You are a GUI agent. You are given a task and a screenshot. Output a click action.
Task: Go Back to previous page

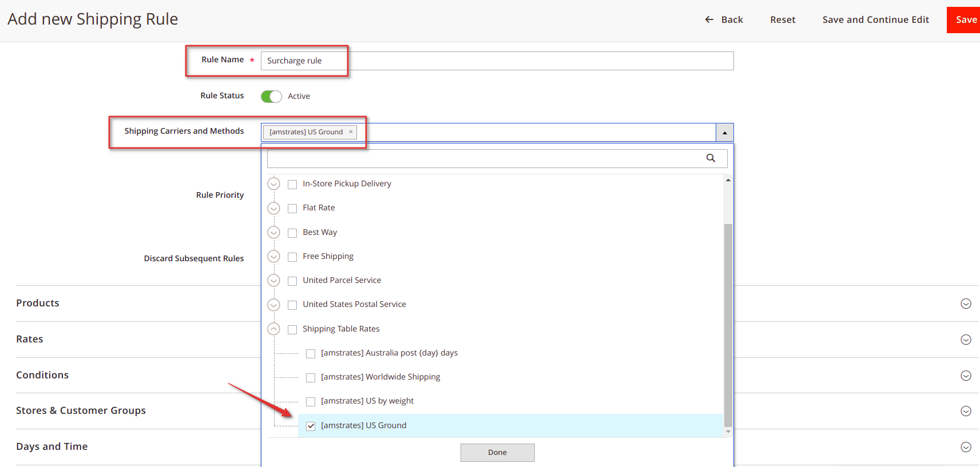coord(724,19)
